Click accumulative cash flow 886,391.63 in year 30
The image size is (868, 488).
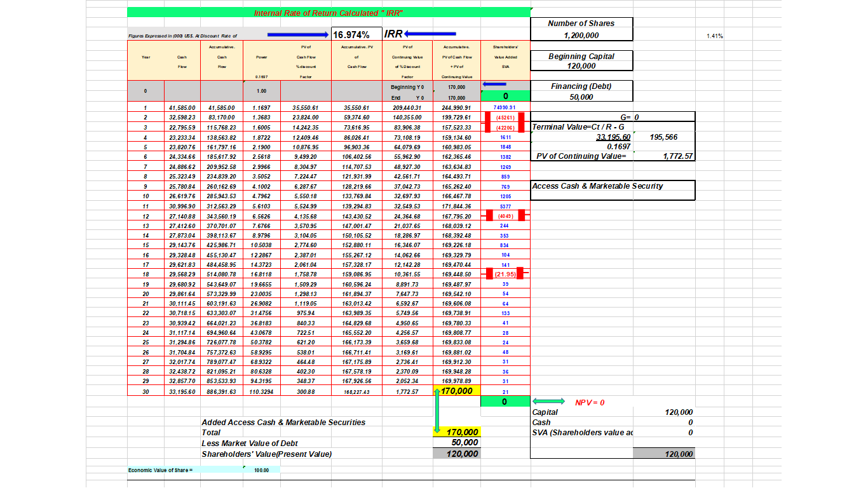pos(222,392)
